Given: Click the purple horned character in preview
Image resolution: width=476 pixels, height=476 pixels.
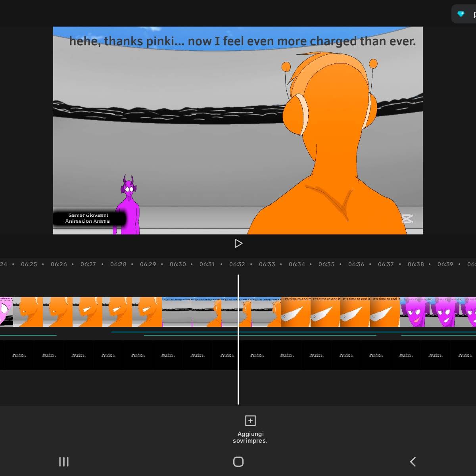Looking at the screenshot, I should pyautogui.click(x=127, y=205).
